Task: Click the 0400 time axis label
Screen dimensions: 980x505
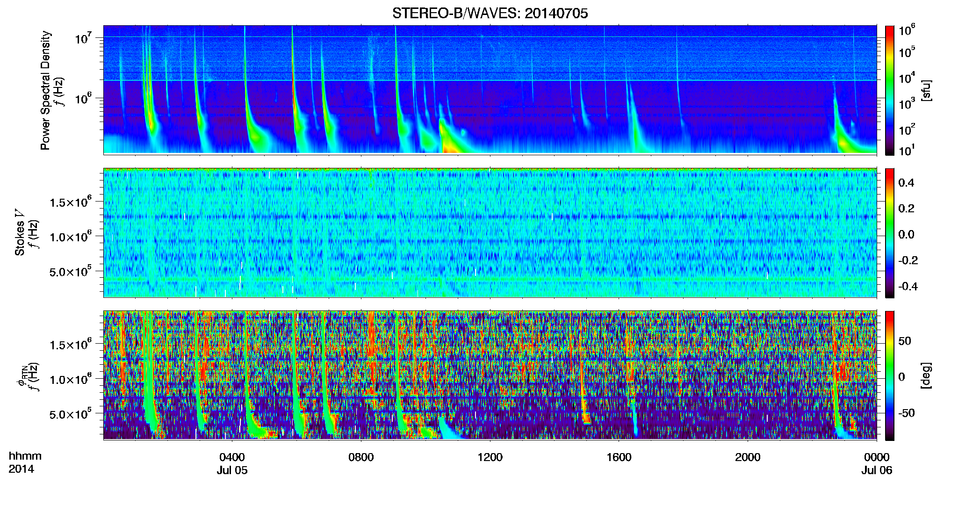Action: click(232, 457)
